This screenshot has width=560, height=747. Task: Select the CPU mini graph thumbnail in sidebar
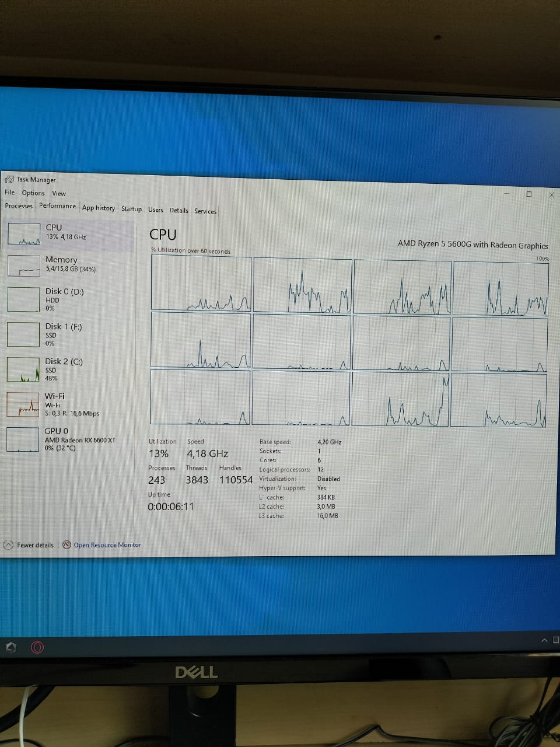(24, 234)
